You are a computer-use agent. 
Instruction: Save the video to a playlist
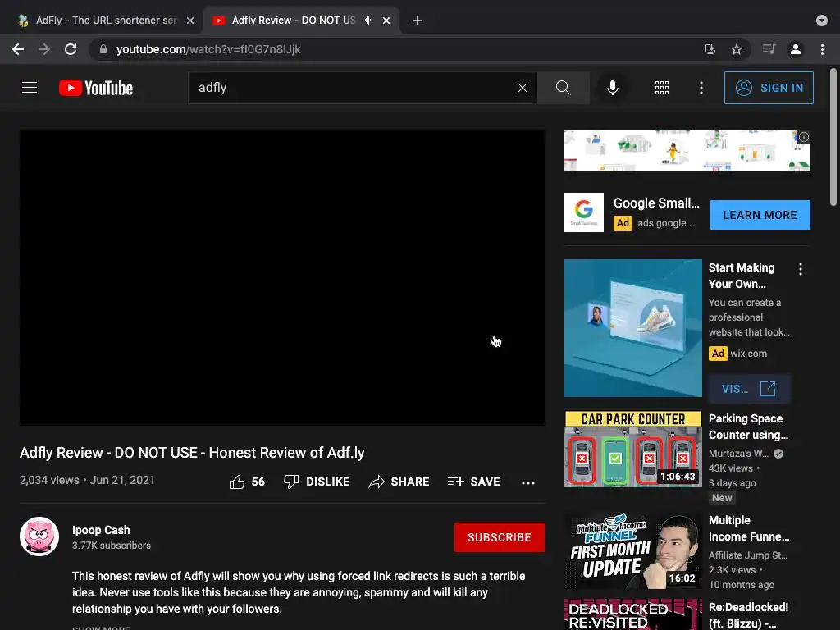(474, 482)
